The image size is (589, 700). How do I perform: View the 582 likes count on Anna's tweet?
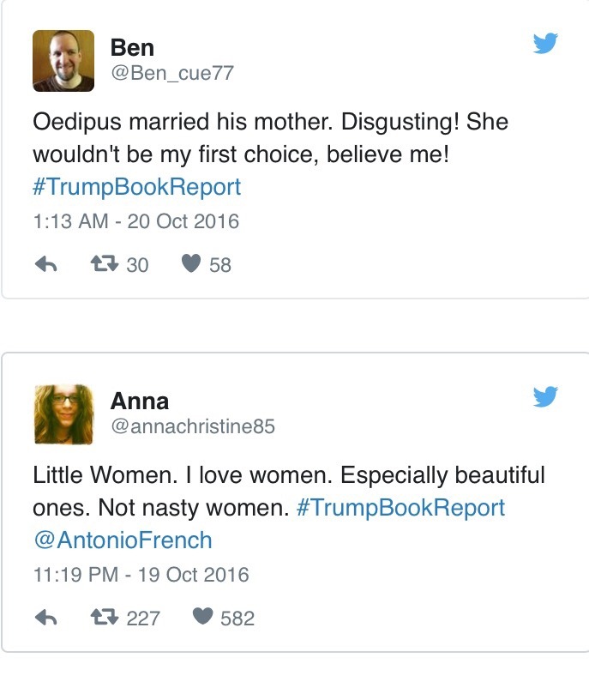tap(237, 619)
